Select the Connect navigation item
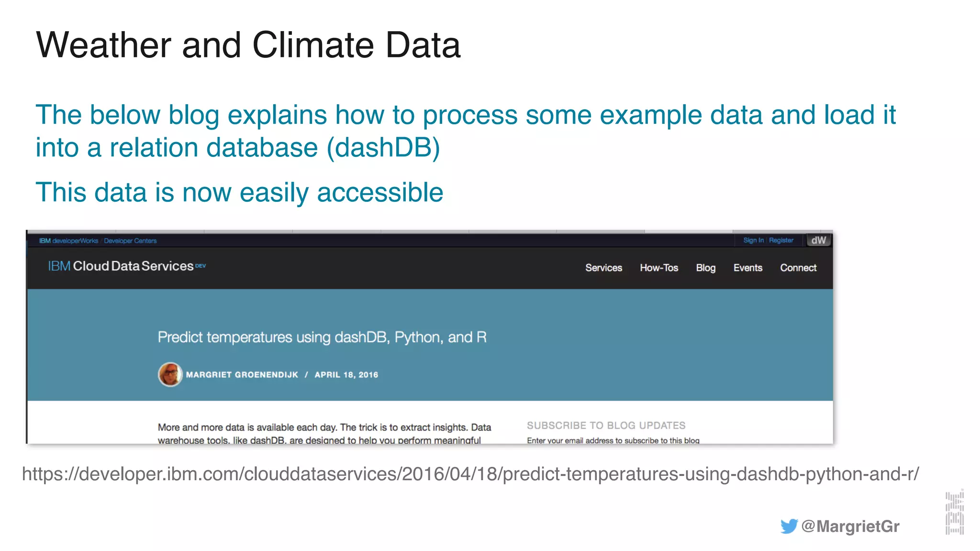 798,268
